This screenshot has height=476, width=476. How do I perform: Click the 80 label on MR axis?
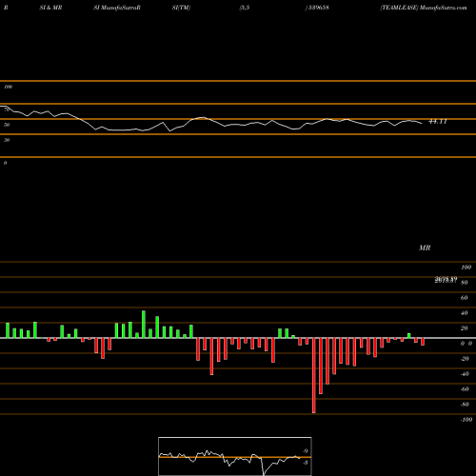click(465, 283)
